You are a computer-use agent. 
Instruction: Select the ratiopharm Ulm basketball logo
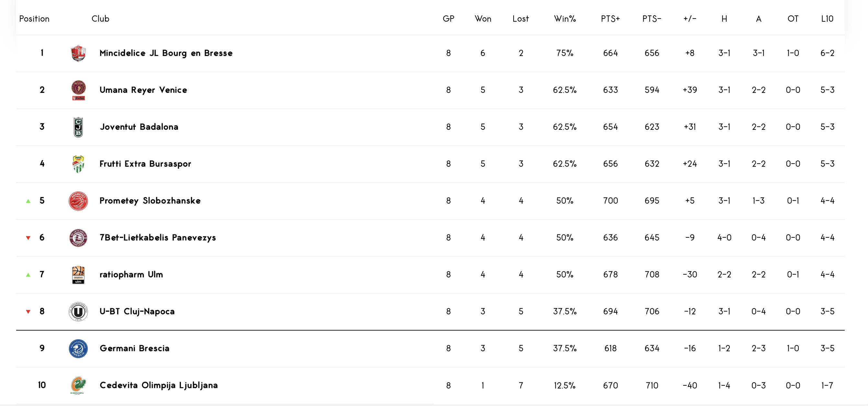tap(78, 275)
